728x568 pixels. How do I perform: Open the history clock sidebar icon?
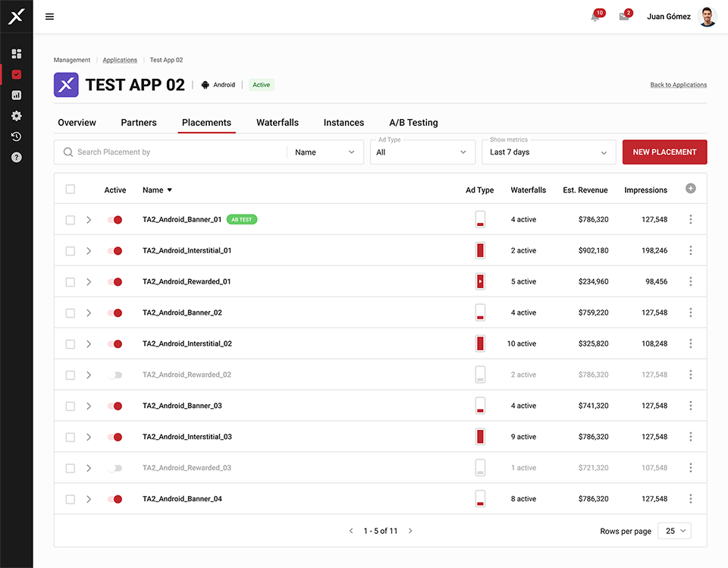(x=16, y=137)
